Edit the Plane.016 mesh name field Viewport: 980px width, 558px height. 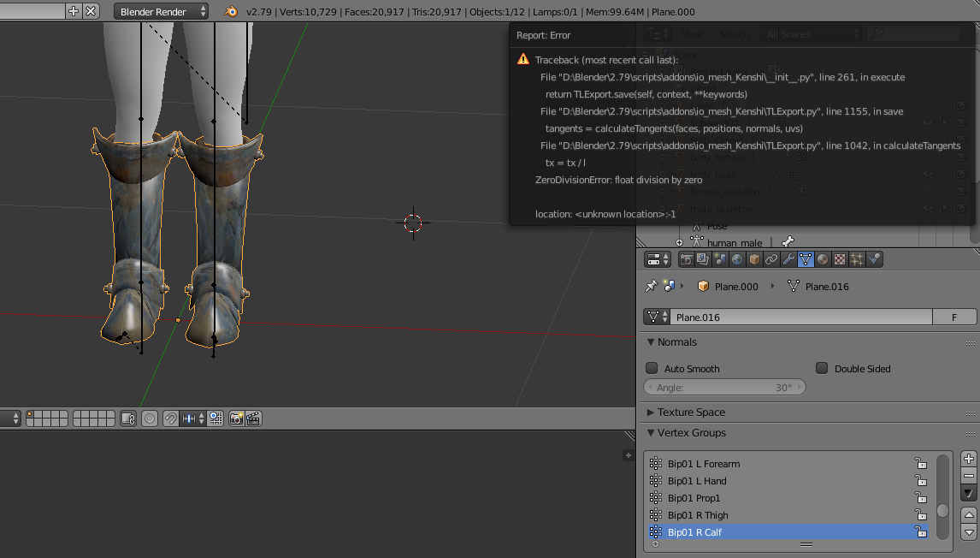coord(801,318)
